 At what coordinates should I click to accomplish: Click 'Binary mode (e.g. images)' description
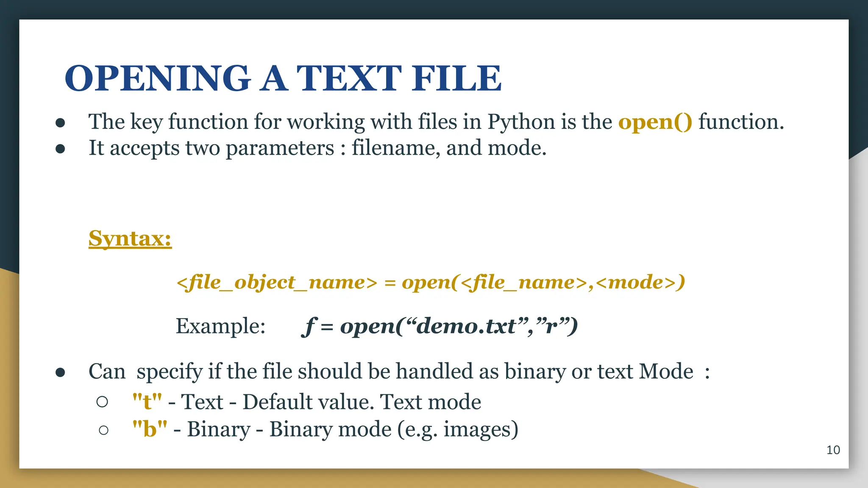(x=393, y=429)
